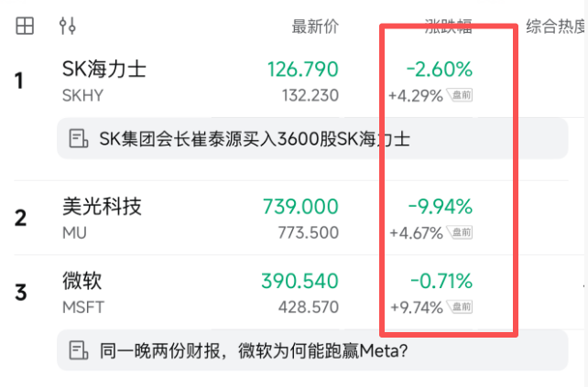Viewport: 588px width, 387px height.
Task: Tap the 盘前 badge in 美光科技 row
Action: coord(460,232)
